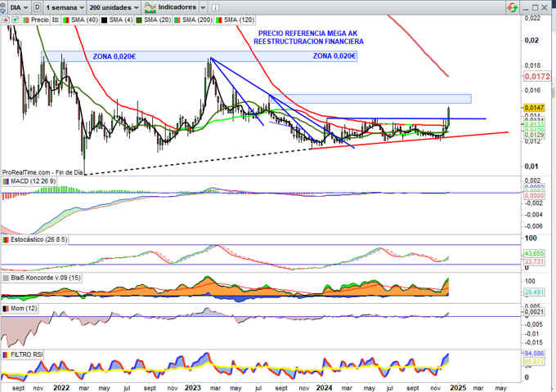Viewport: 556px width, 392px height.
Task: Click the red-green refresh icon top right
Action: 512,7
